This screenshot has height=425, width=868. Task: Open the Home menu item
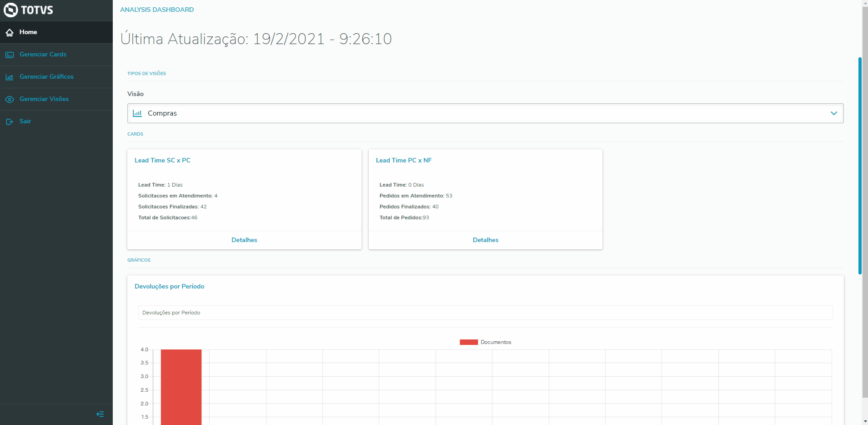(x=56, y=32)
